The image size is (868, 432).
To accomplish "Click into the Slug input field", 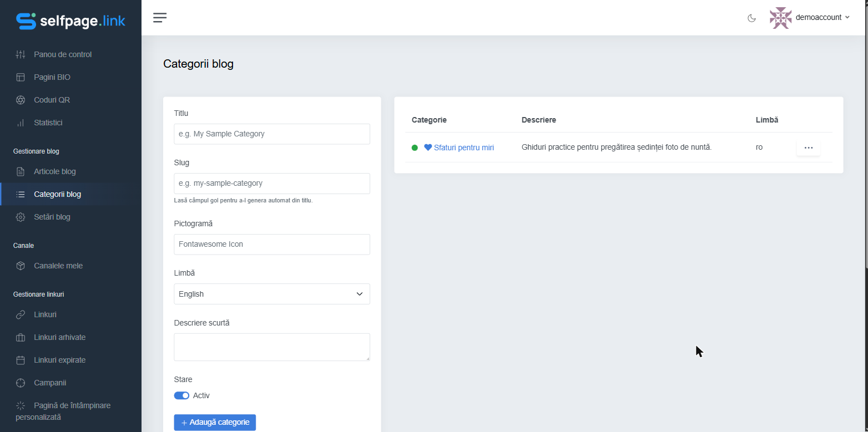I will click(272, 183).
